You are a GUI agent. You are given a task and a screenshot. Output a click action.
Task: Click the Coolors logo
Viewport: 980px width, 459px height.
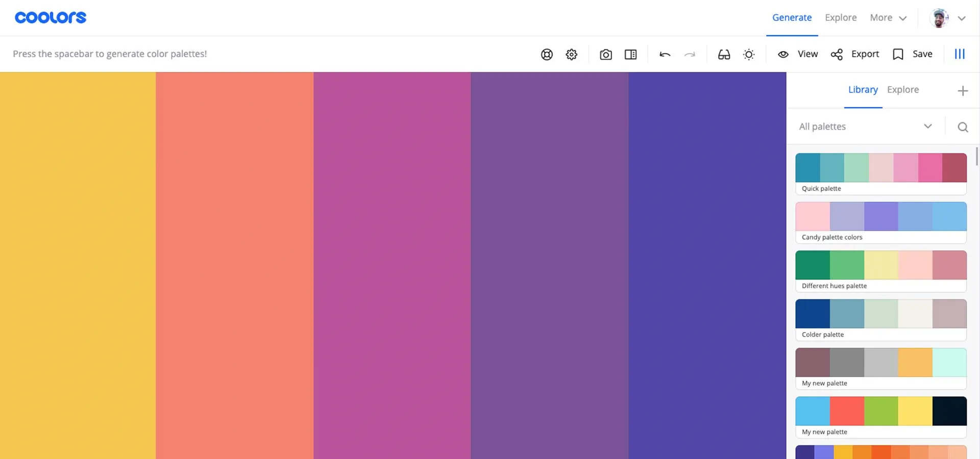[51, 17]
